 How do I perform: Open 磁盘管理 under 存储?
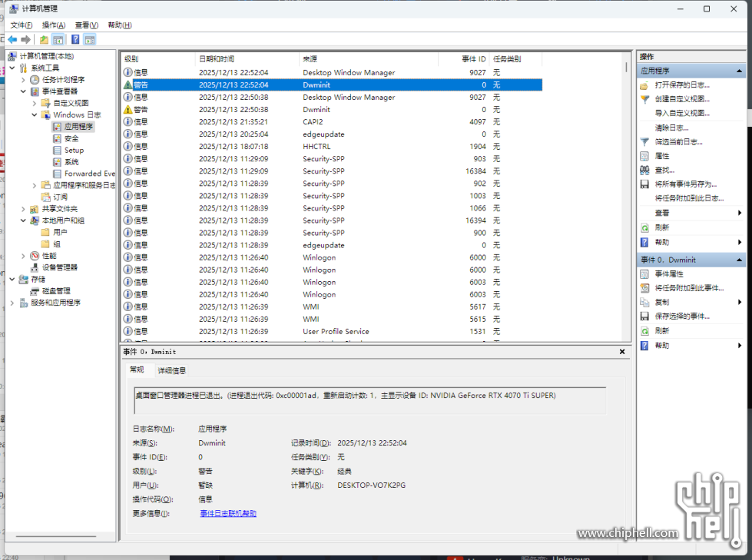pos(56,291)
